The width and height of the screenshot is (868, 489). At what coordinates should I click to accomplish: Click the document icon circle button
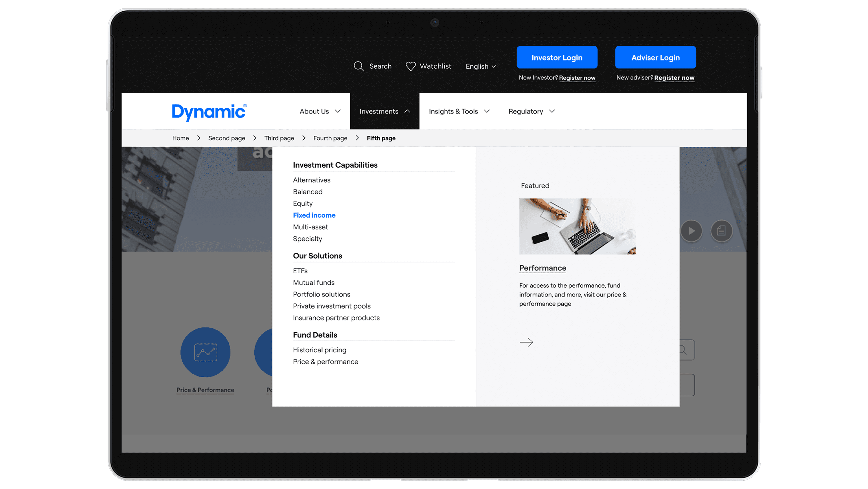[x=721, y=231]
